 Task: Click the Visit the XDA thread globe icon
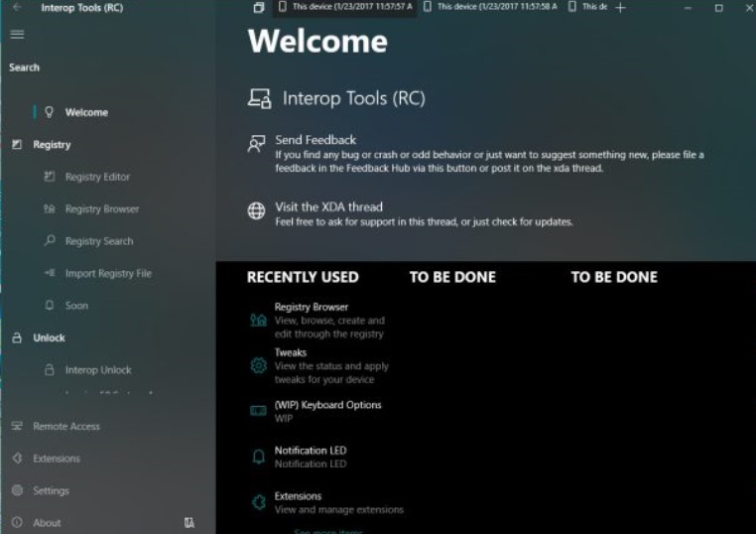(257, 210)
